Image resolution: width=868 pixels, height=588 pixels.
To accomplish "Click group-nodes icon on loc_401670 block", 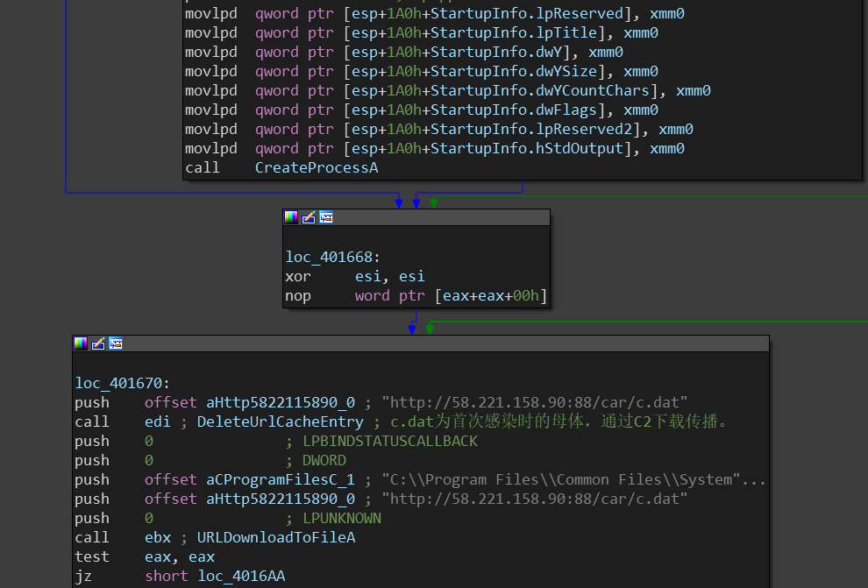I will [116, 344].
